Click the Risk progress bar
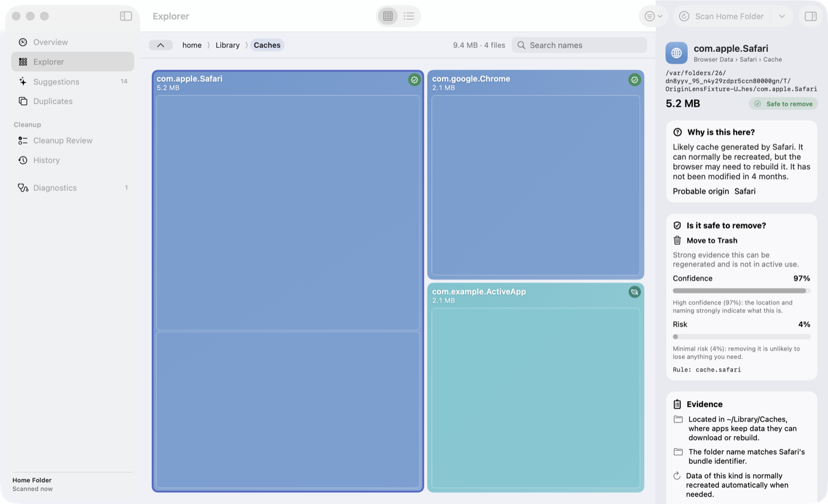The height and width of the screenshot is (504, 828). (x=741, y=337)
